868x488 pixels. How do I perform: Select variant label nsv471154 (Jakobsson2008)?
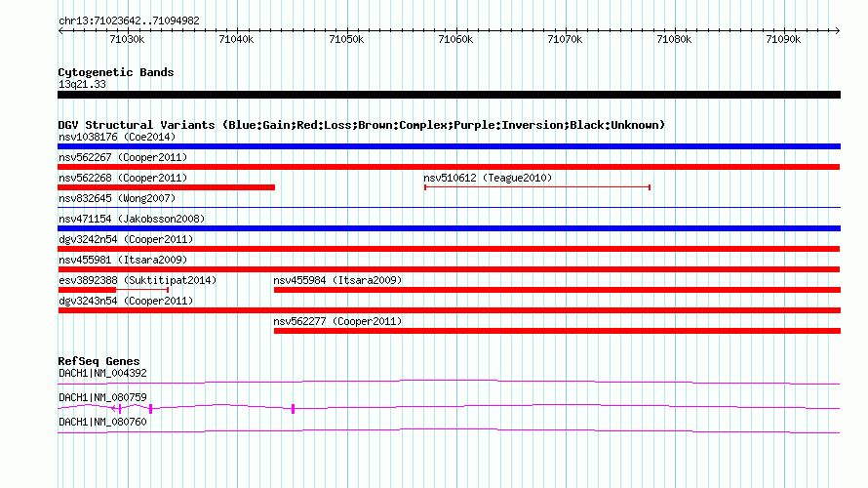pos(132,219)
